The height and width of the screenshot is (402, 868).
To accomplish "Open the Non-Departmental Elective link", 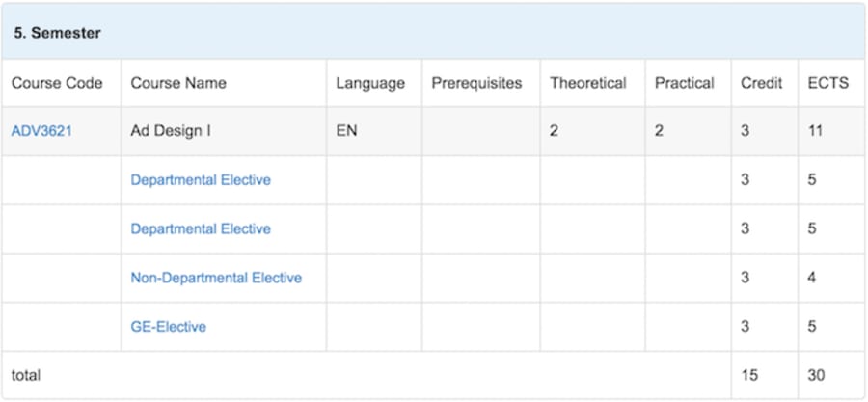I will click(x=216, y=278).
